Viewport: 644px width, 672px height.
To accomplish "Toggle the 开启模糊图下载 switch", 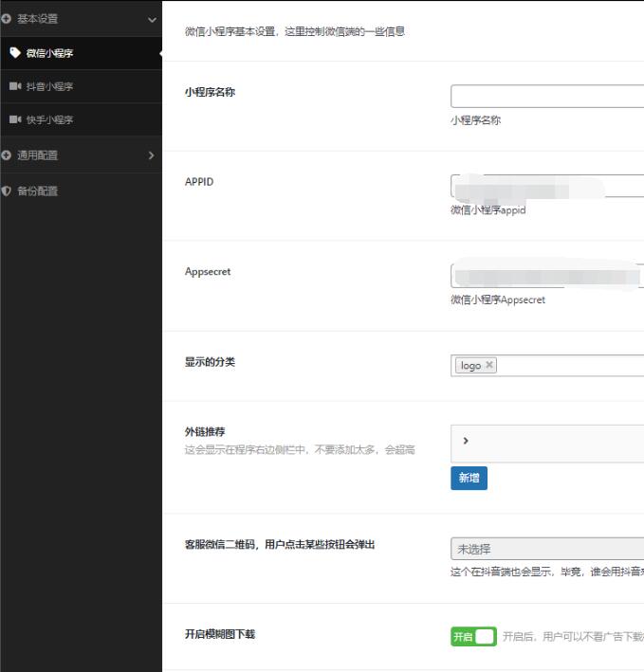I will click(474, 636).
